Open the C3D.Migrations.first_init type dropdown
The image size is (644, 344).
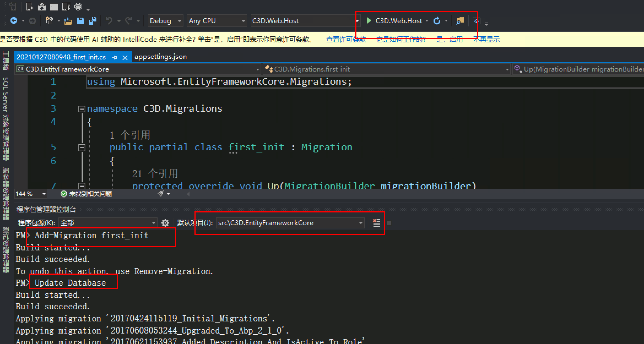click(x=387, y=69)
